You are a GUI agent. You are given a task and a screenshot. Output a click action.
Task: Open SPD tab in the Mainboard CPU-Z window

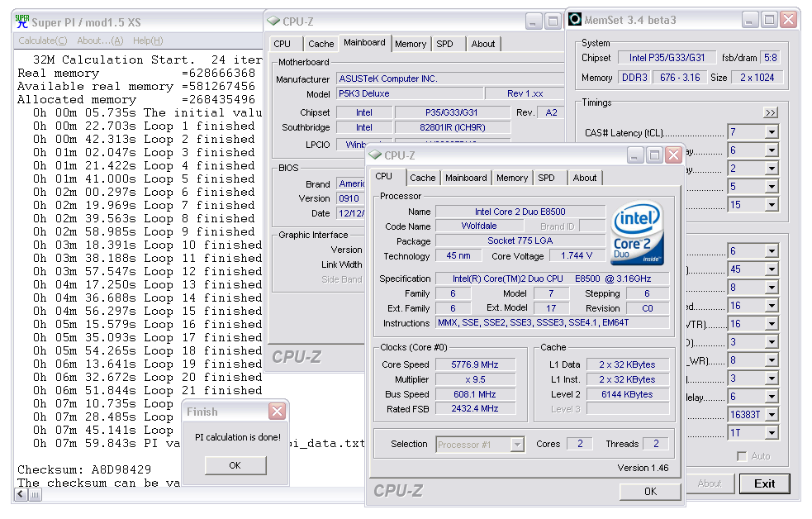(x=444, y=44)
